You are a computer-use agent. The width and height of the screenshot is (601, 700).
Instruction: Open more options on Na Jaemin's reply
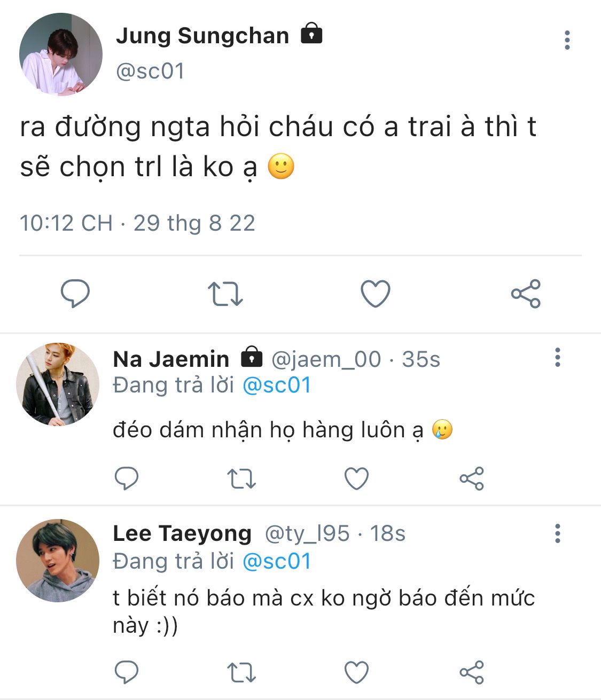click(558, 357)
